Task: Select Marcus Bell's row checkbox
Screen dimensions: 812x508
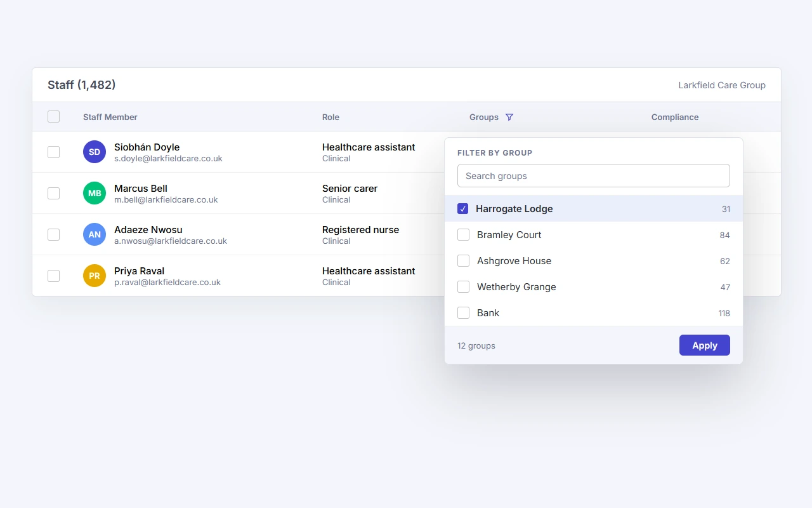Action: tap(54, 193)
